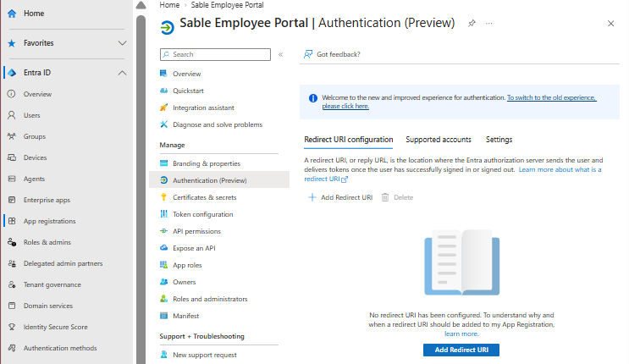Select Authentication (Preview) menu item
Screen dimensions: 629x364
pos(219,180)
